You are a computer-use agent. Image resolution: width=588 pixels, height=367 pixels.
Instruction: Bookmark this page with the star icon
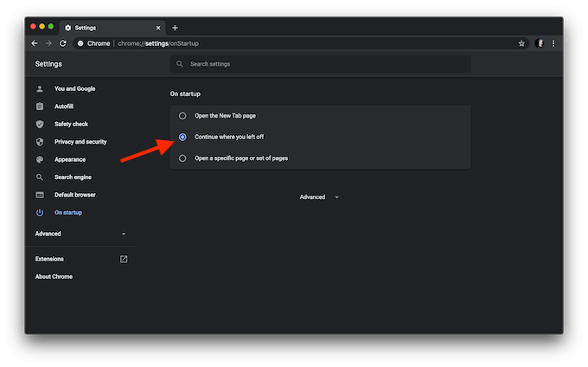521,43
